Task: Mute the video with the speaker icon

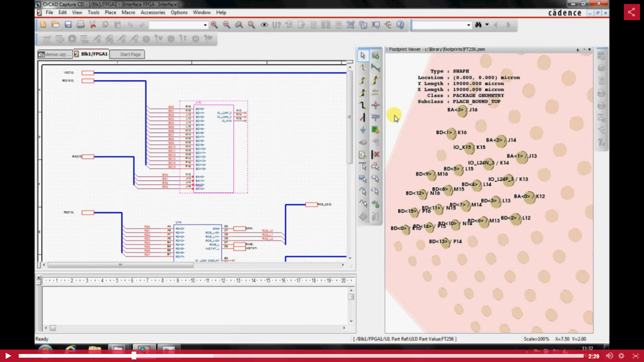Action: [x=609, y=356]
